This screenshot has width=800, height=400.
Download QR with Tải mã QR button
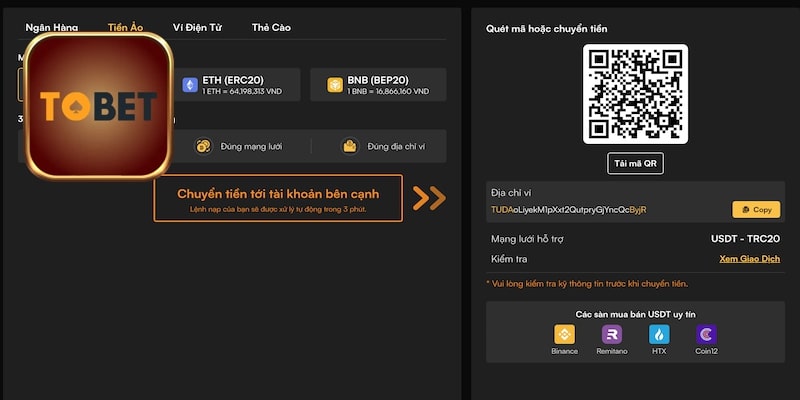tap(635, 163)
